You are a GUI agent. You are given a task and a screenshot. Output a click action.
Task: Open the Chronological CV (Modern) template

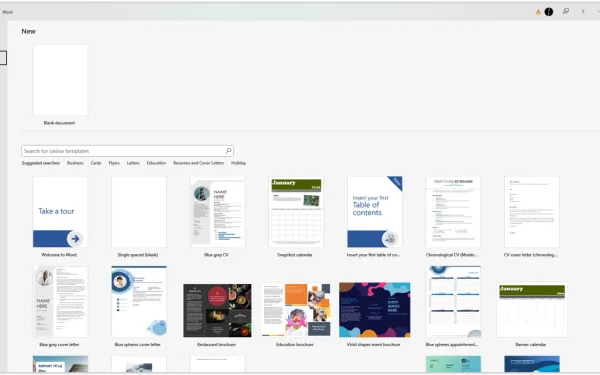coord(453,212)
